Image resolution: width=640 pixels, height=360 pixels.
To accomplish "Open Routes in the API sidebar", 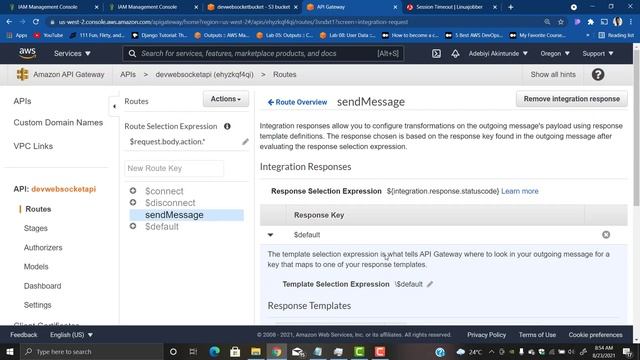I will (x=38, y=209).
